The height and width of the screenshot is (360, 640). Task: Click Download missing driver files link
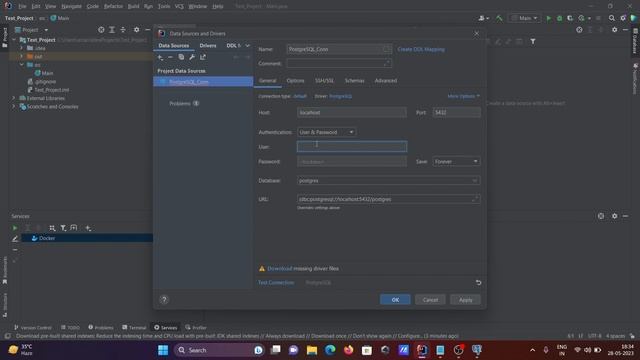tap(280, 269)
